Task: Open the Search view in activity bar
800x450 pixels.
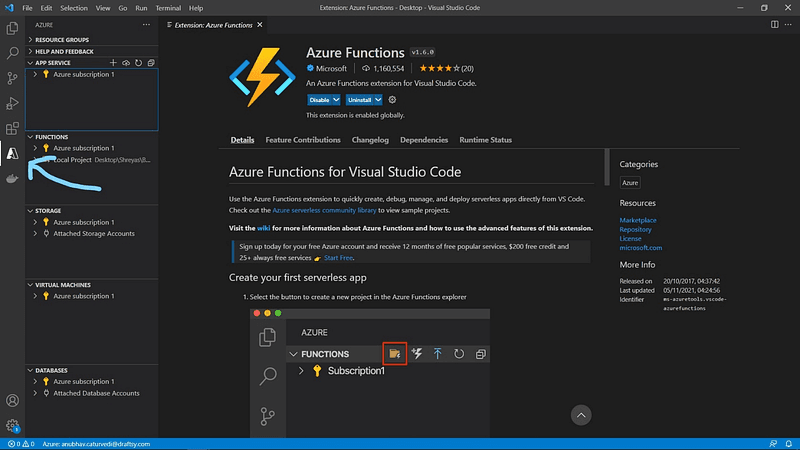Action: (x=12, y=53)
